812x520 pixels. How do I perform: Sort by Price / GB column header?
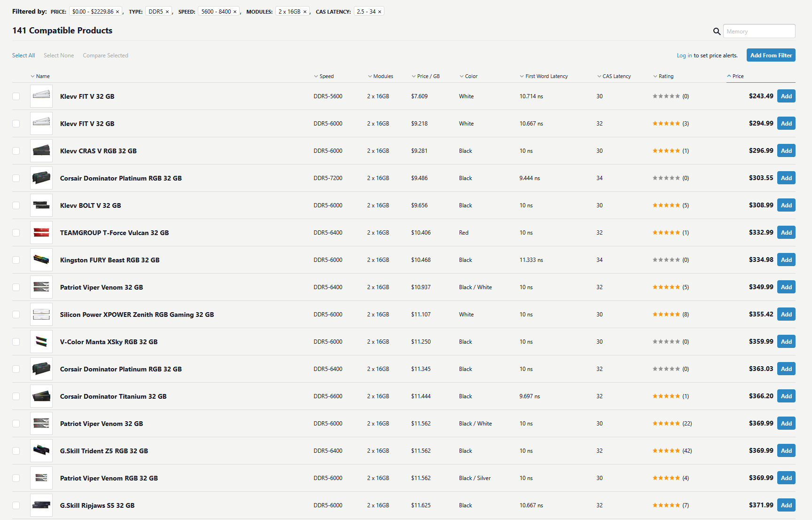426,76
